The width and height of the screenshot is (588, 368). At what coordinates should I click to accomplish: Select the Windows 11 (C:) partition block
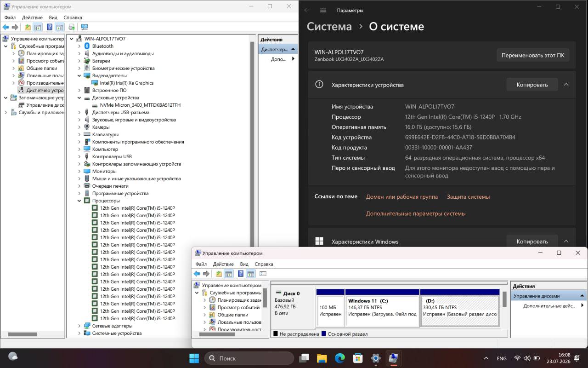(x=382, y=307)
